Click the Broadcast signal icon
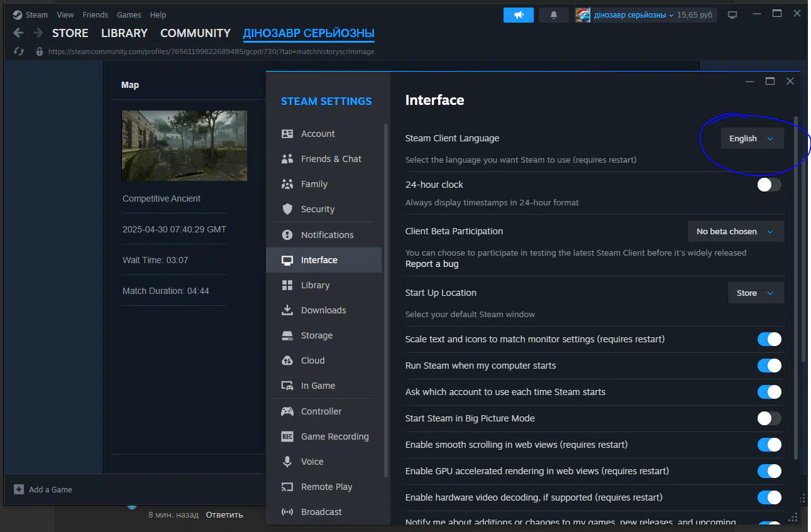This screenshot has width=811, height=532. 287,512
